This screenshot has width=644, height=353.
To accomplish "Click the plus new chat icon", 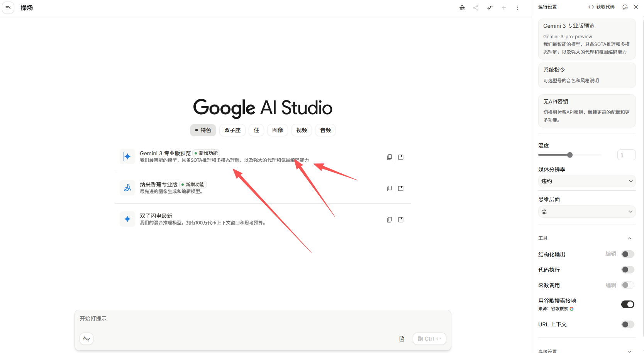I will click(x=504, y=8).
